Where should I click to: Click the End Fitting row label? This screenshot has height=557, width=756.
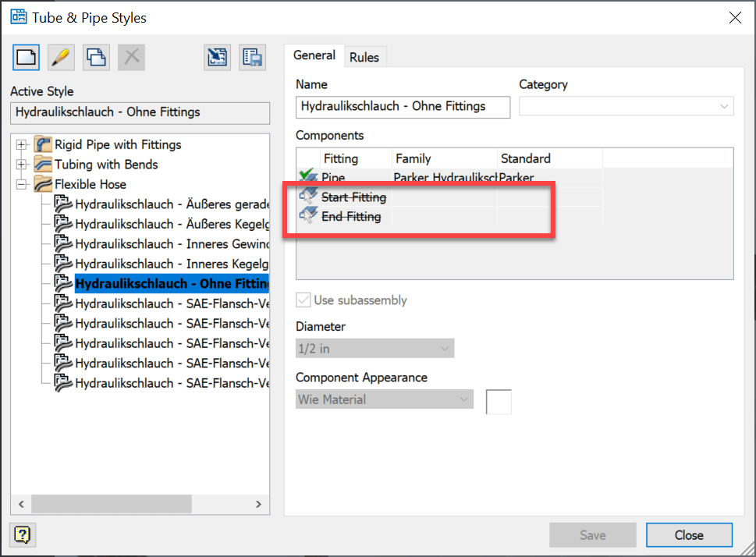[x=351, y=217]
